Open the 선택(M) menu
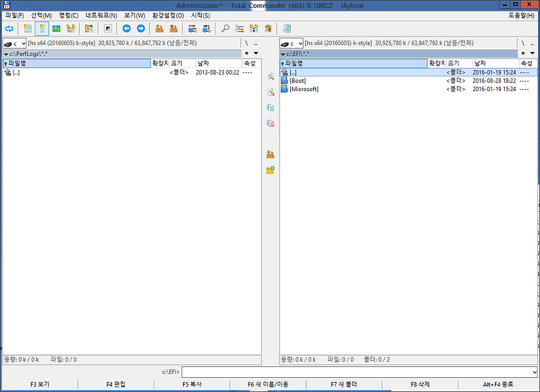The image size is (540, 392). (41, 16)
